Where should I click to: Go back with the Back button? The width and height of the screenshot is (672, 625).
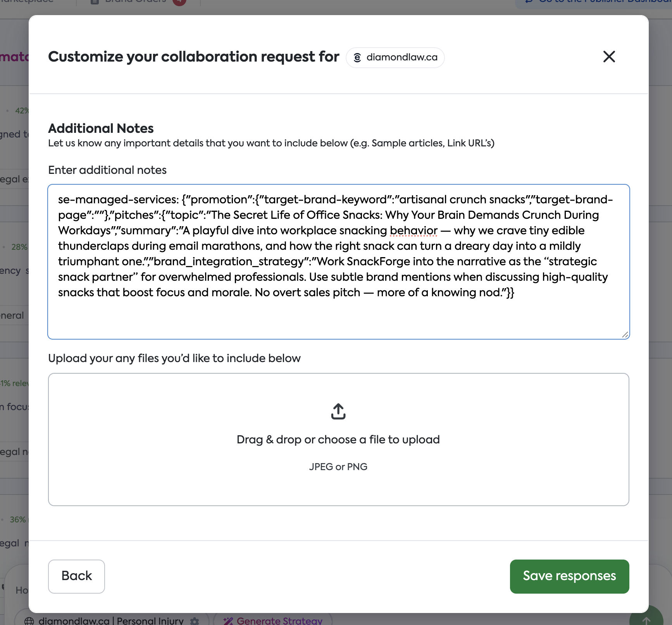pos(76,576)
